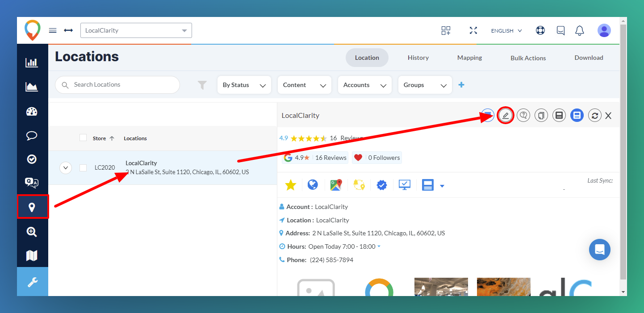644x313 pixels.
Task: Click the Google Maps icon
Action: (336, 185)
